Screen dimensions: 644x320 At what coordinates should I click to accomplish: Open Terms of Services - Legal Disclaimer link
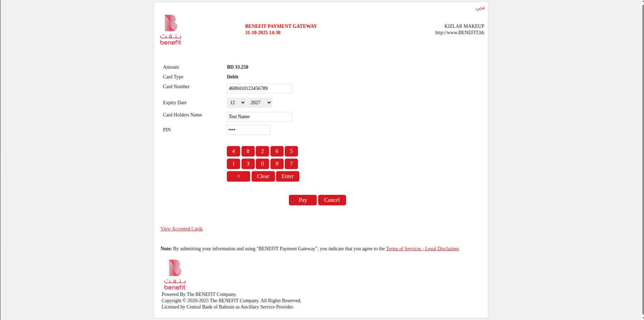coord(422,249)
